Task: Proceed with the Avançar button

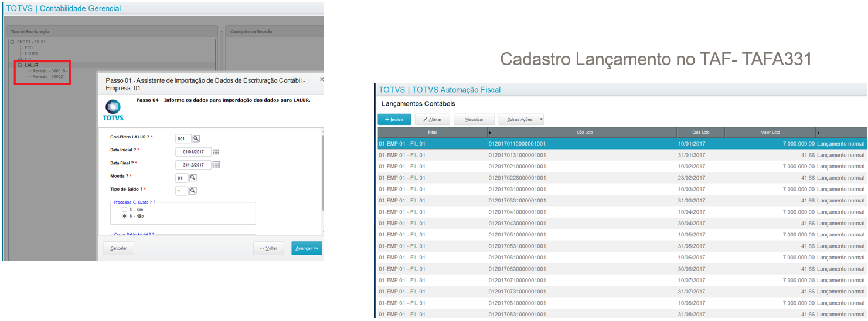Action: pyautogui.click(x=307, y=248)
